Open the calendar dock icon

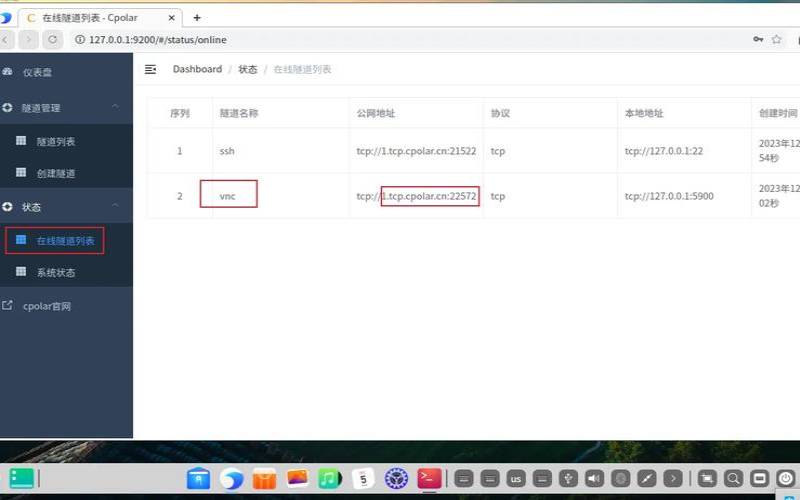363,479
